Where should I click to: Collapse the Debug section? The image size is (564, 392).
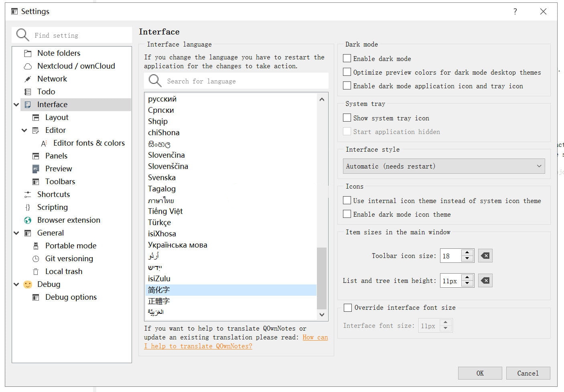coord(16,284)
